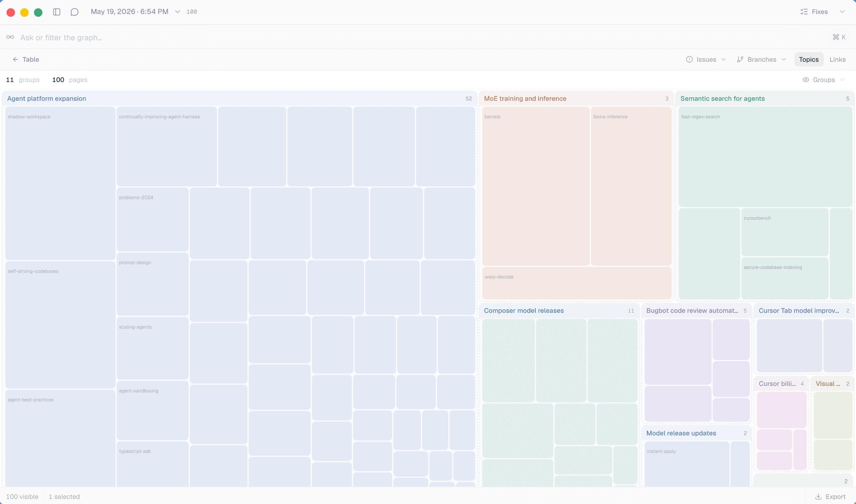This screenshot has width=856, height=504.
Task: Open the chat bubble icon
Action: tap(74, 12)
